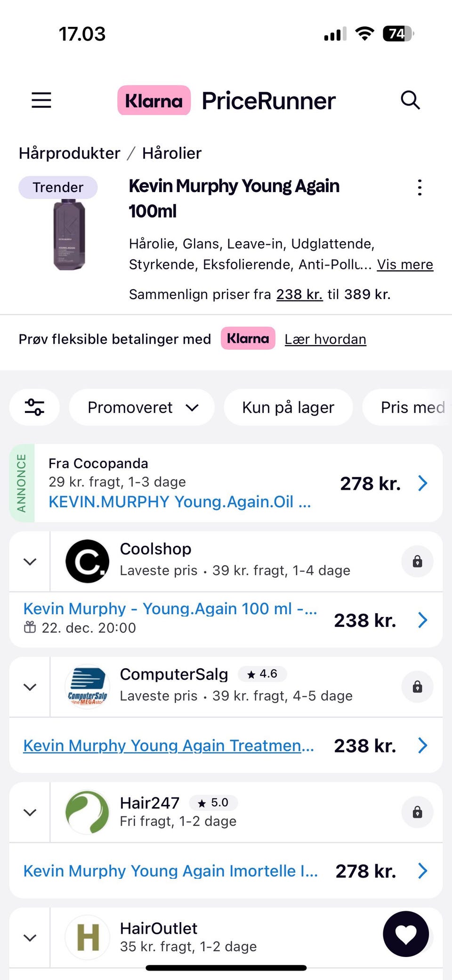This screenshot has width=452, height=980.
Task: Click the "Lær hvordan" Klarna link
Action: tap(325, 339)
